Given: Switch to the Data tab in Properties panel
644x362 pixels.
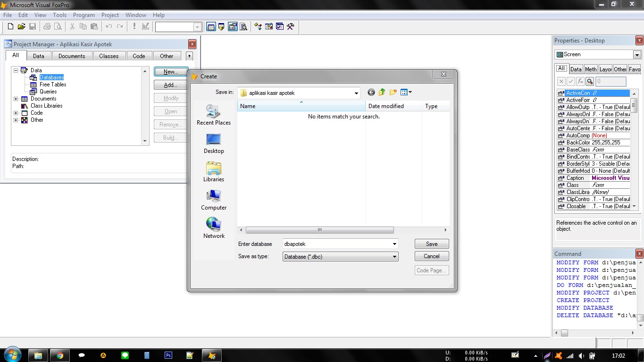Looking at the screenshot, I should click(x=576, y=69).
